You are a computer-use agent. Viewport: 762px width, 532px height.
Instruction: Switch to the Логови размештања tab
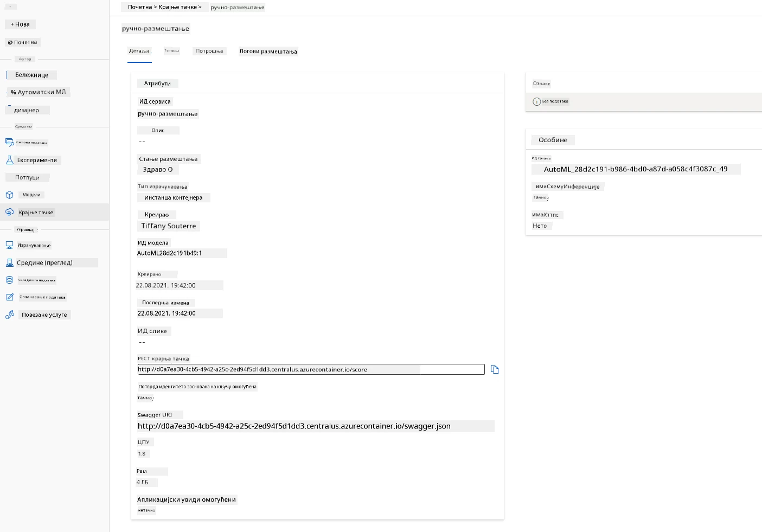[268, 52]
